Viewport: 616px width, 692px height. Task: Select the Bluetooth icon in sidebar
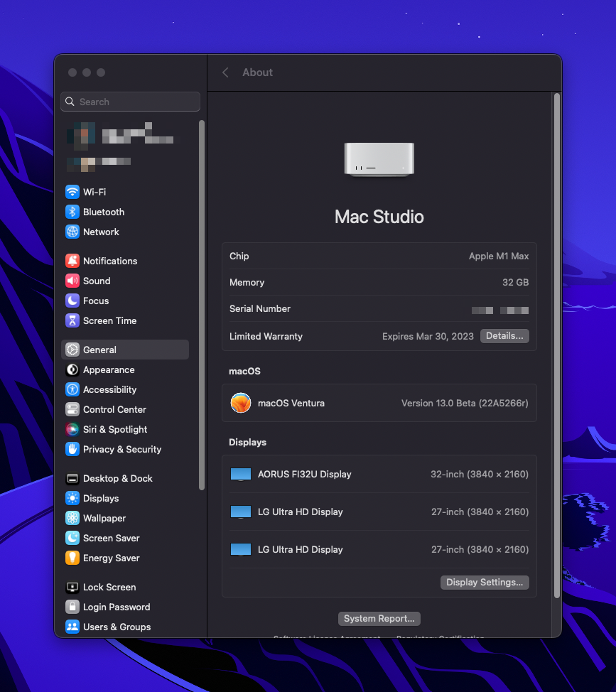pos(72,212)
